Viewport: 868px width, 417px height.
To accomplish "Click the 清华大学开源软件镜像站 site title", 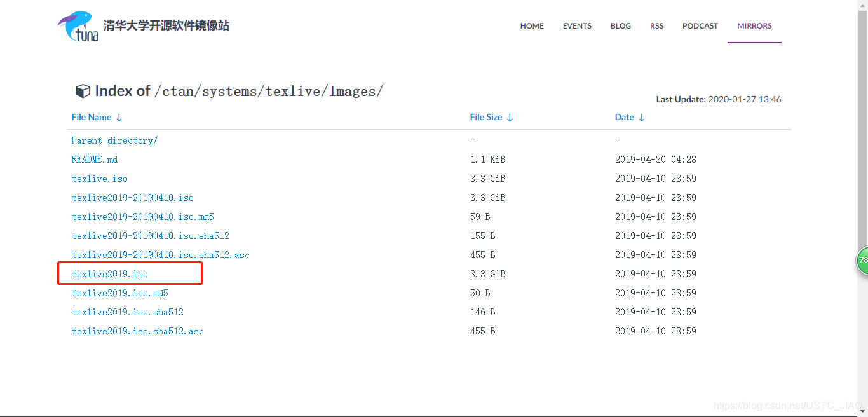I will pyautogui.click(x=166, y=25).
